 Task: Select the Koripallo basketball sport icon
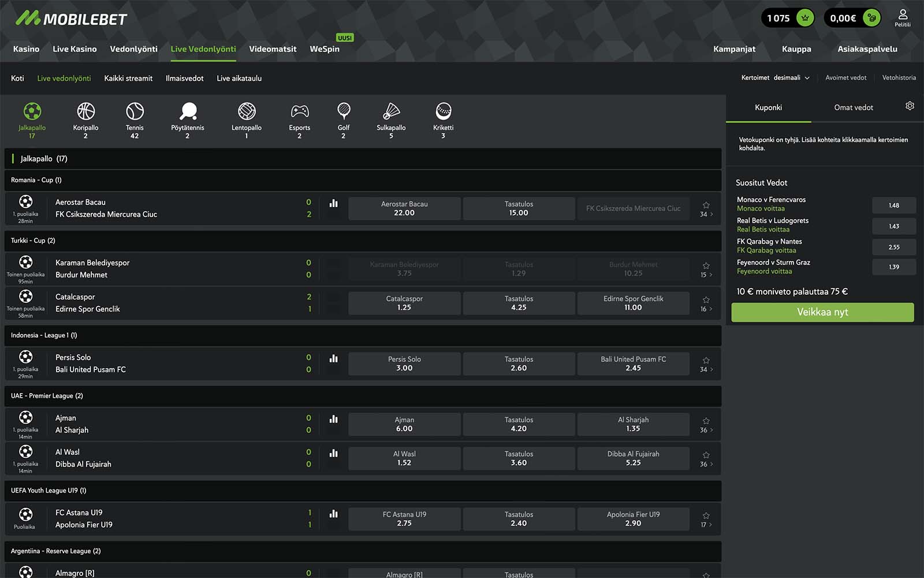[x=85, y=111]
